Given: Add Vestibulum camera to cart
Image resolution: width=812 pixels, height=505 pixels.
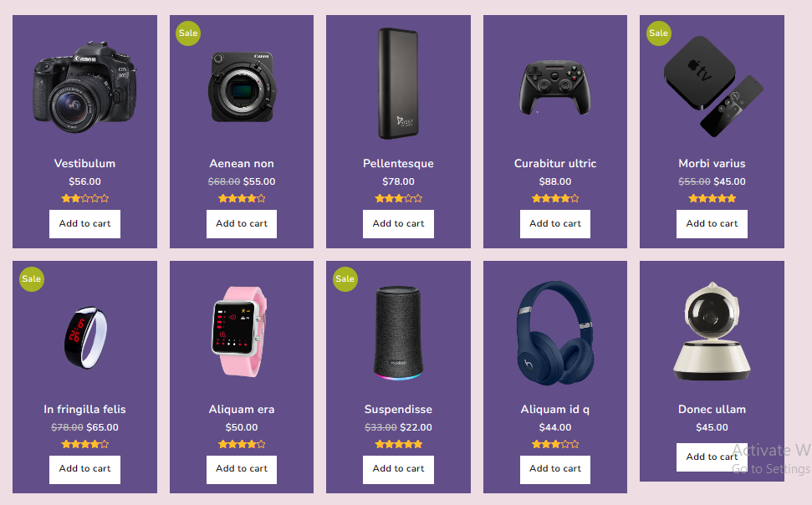Looking at the screenshot, I should pos(84,224).
